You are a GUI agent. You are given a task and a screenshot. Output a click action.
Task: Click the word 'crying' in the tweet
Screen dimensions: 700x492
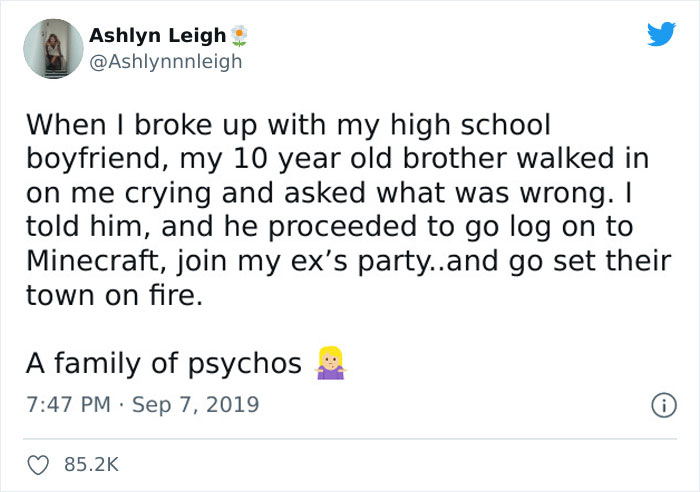pyautogui.click(x=167, y=195)
